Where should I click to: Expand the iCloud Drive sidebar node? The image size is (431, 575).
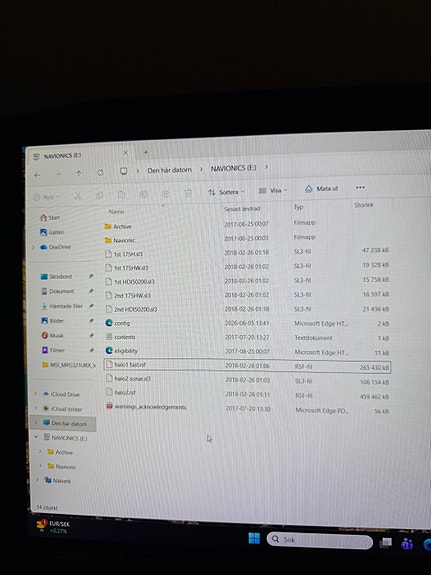coord(36,394)
